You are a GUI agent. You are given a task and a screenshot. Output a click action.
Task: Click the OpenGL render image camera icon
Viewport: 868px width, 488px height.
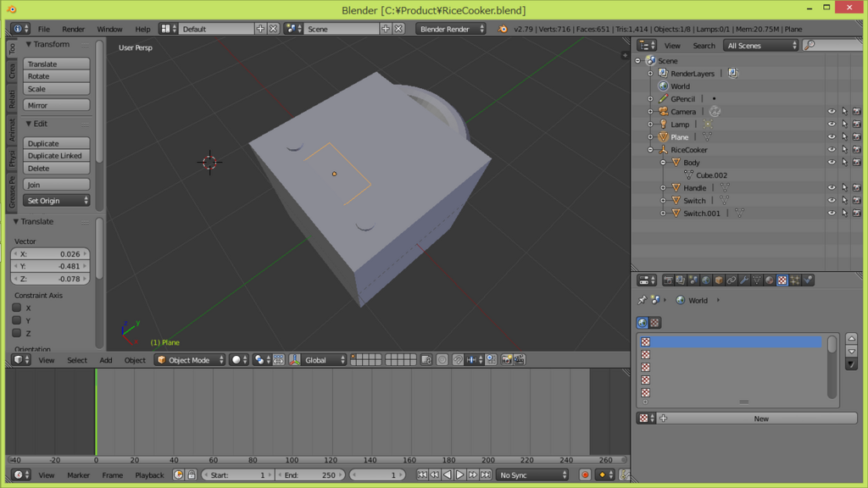tap(507, 360)
